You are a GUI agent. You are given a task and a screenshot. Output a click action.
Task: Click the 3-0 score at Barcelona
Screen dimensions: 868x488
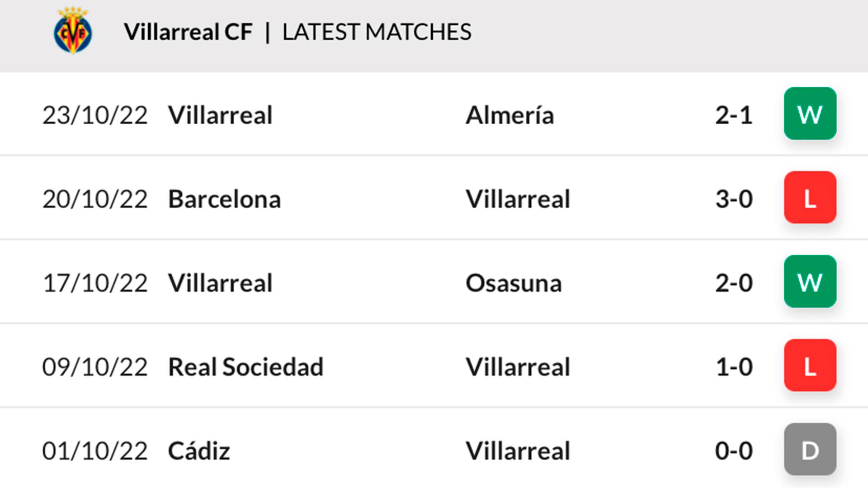tap(734, 199)
